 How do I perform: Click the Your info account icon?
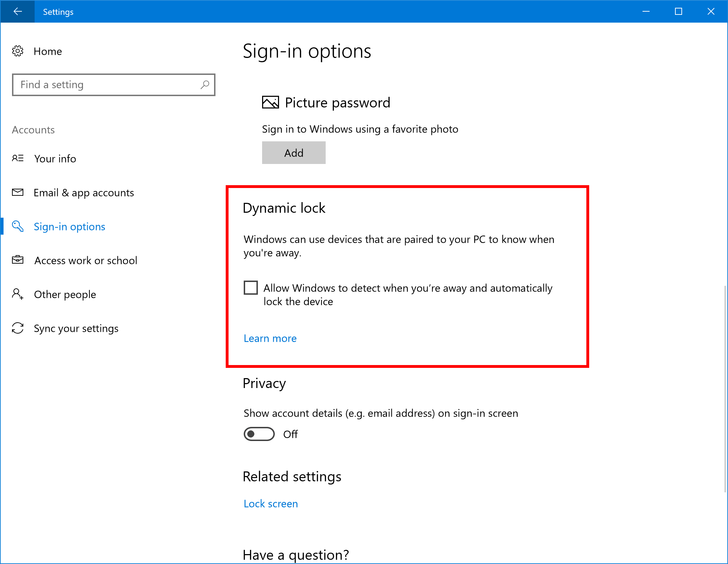pos(18,158)
